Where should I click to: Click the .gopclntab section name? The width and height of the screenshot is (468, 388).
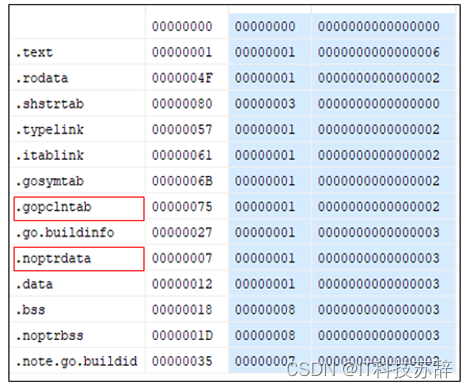[x=53, y=208]
